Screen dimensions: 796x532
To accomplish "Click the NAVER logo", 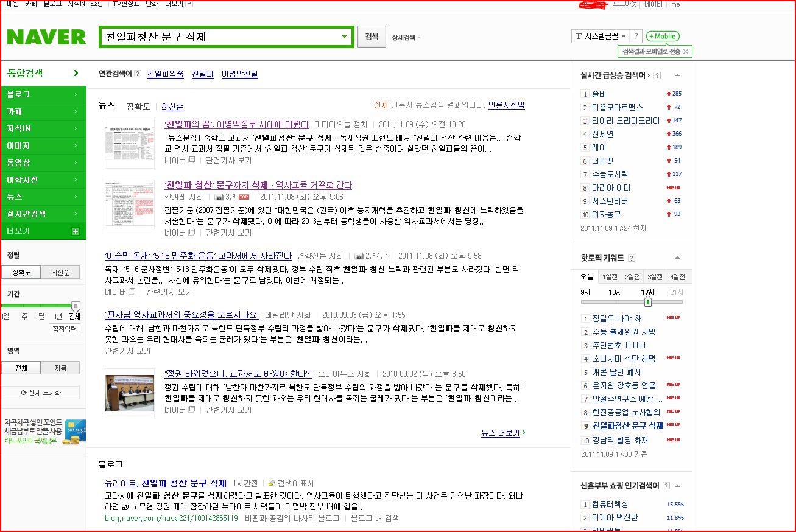I will 46,37.
